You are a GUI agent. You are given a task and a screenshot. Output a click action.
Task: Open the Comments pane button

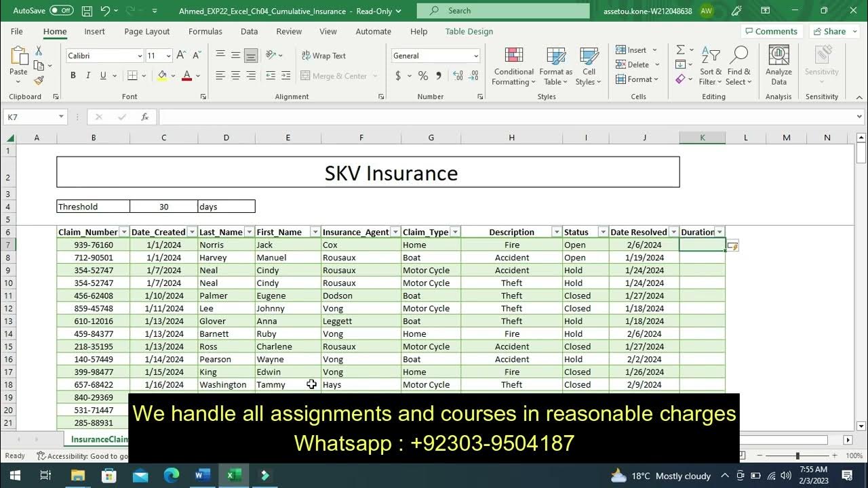(772, 31)
